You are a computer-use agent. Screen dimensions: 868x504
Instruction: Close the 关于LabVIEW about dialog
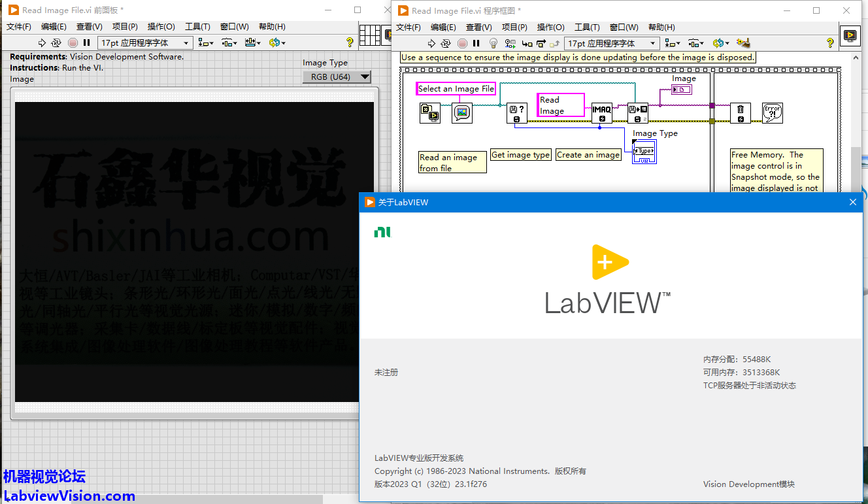852,202
